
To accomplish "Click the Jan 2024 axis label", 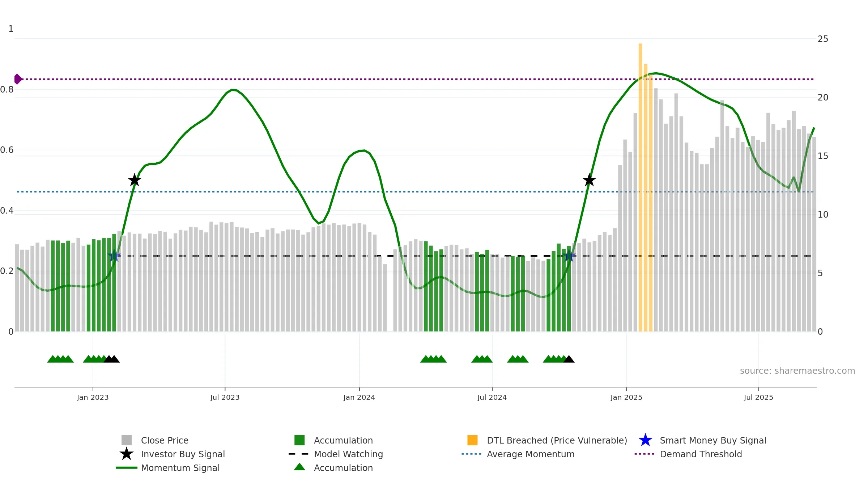I will coord(359,397).
